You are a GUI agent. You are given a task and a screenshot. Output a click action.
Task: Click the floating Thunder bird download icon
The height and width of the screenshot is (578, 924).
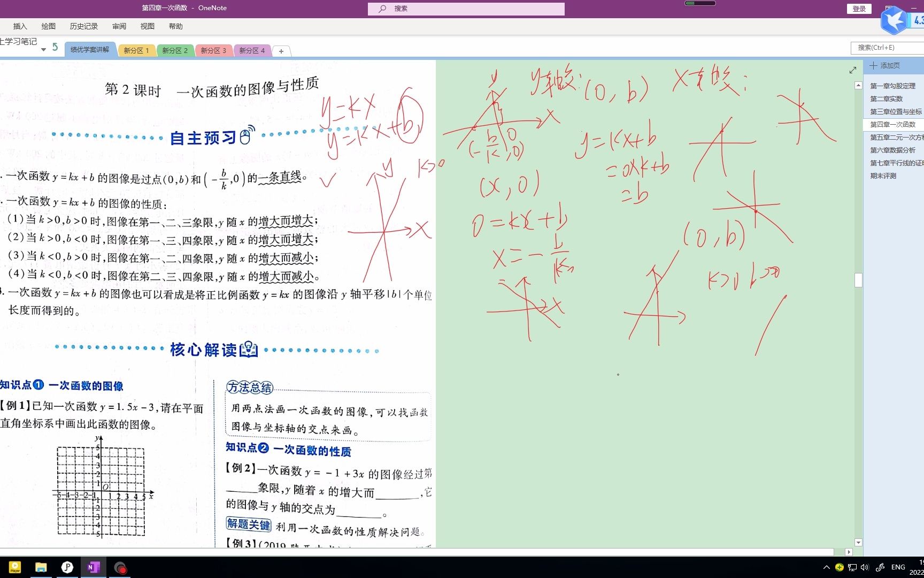894,20
